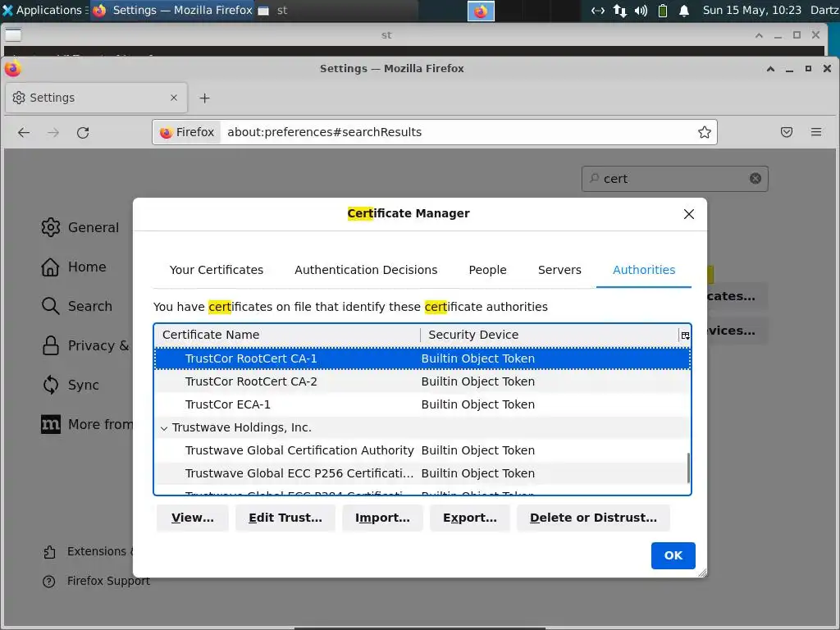Open Extensions & Themes link
Viewport: 840px width, 630px height.
pos(88,551)
